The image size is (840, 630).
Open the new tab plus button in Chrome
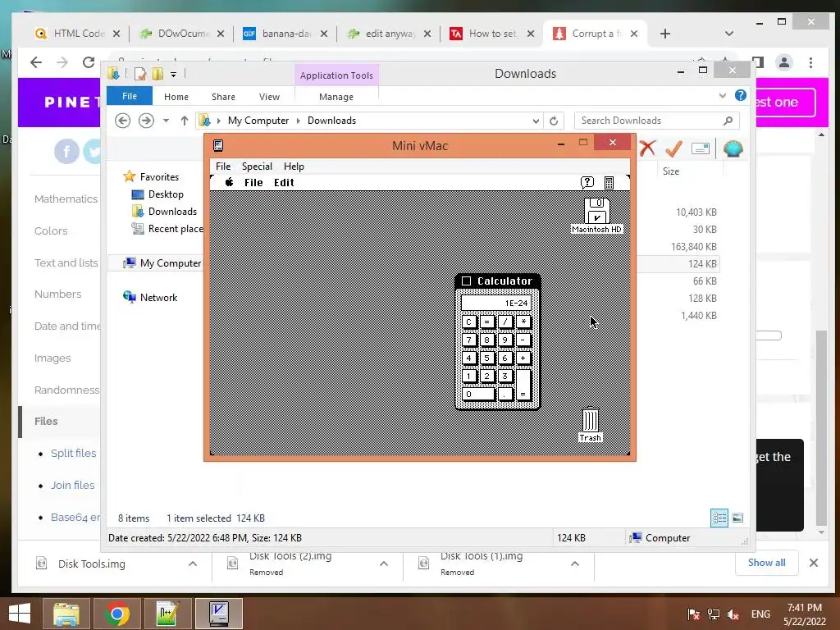click(664, 34)
